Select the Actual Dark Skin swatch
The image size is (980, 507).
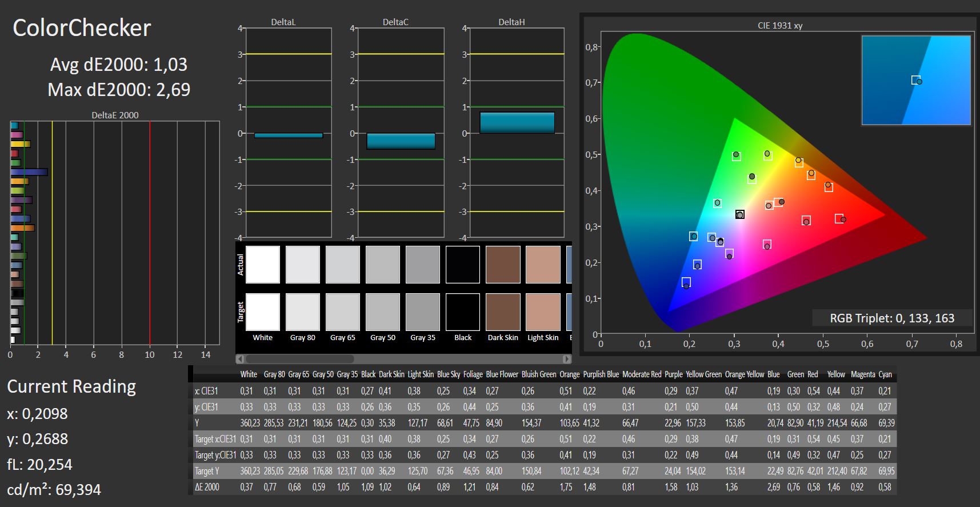pyautogui.click(x=503, y=265)
